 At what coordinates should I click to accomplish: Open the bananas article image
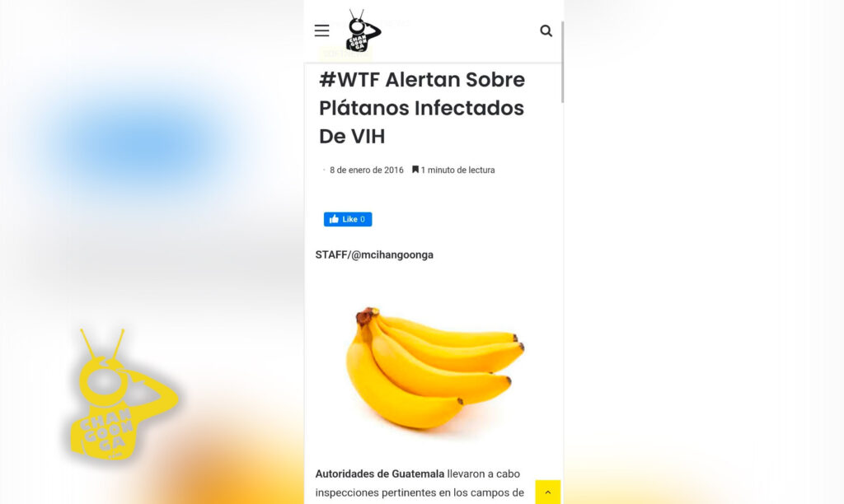click(x=435, y=368)
